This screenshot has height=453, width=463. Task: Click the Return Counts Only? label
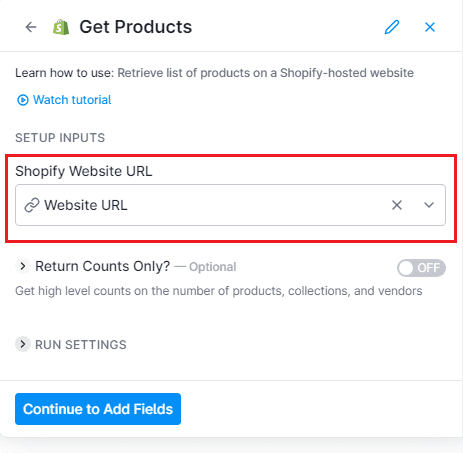[103, 266]
